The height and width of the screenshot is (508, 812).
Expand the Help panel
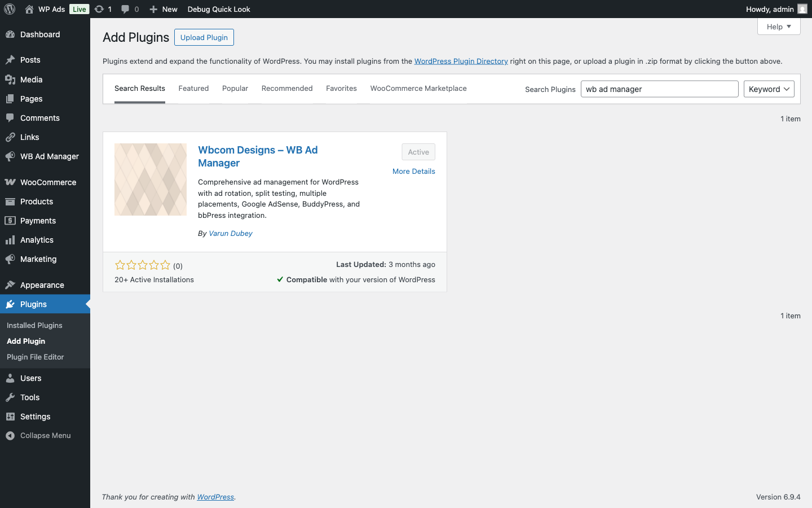coord(779,27)
